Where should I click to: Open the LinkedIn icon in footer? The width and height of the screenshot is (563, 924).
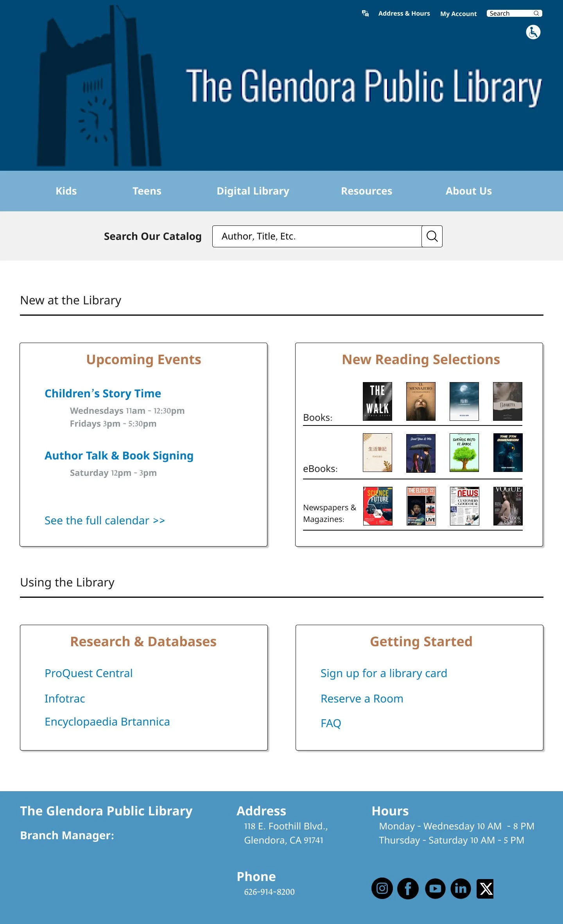point(461,888)
